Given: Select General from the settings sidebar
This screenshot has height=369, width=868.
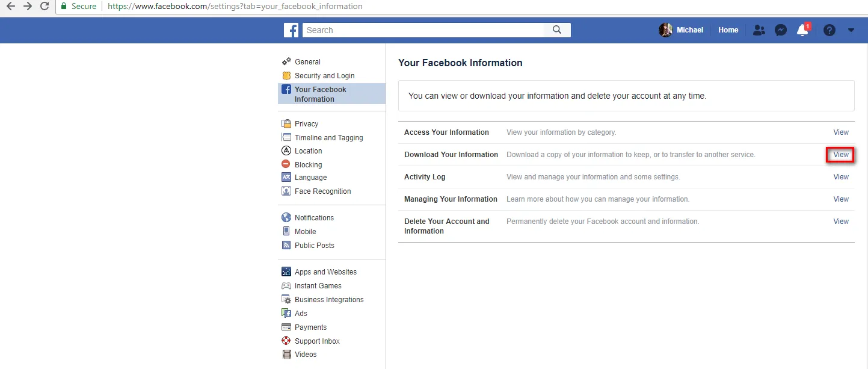Looking at the screenshot, I should pos(307,61).
